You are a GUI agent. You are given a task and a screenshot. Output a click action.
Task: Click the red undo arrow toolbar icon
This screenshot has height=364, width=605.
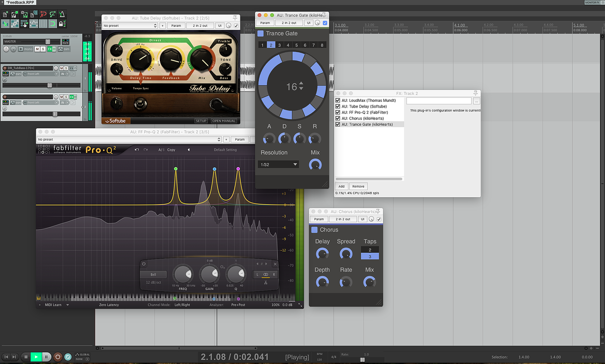(43, 14)
